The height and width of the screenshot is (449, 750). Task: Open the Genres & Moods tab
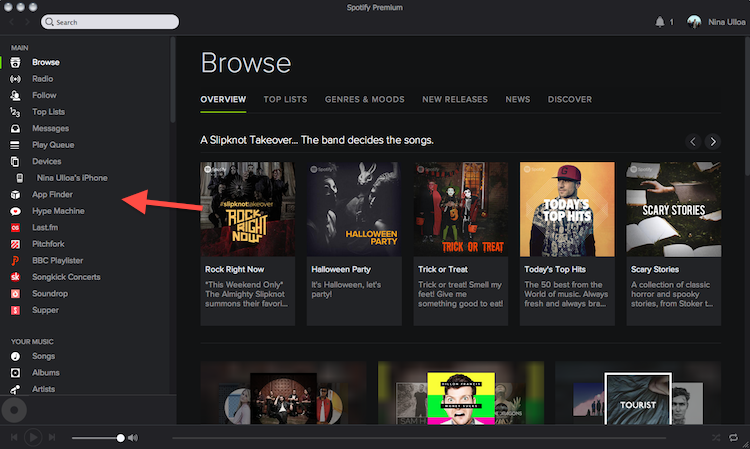[364, 99]
